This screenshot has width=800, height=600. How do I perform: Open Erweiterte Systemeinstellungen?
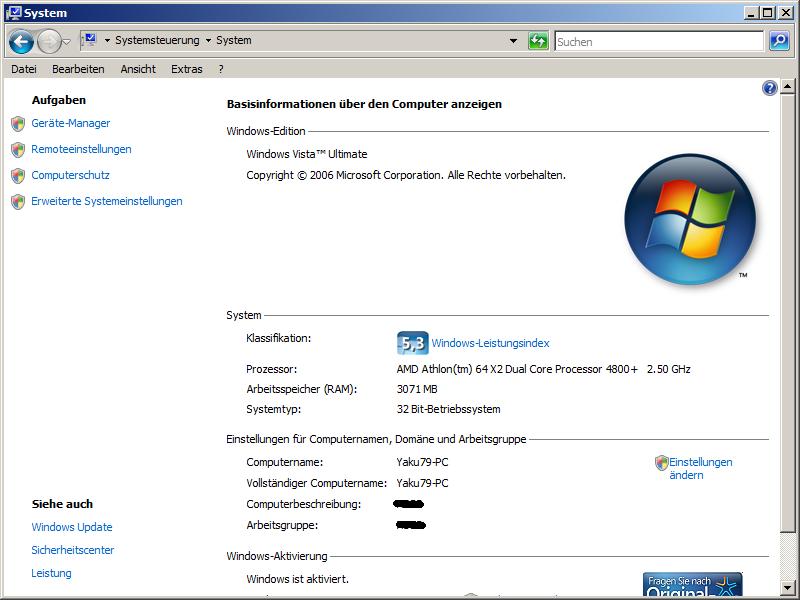point(107,201)
